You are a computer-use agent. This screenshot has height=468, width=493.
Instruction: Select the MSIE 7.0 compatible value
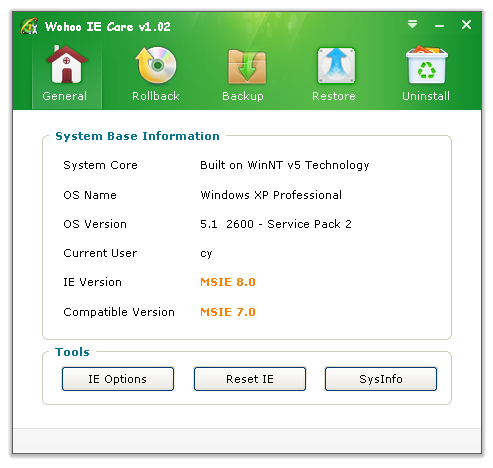point(228,312)
